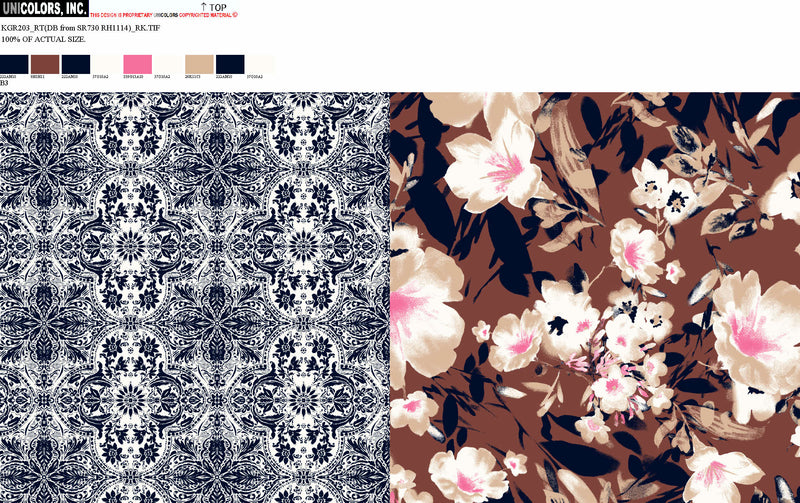Select the tan color swatch
The width and height of the screenshot is (800, 503).
[199, 64]
